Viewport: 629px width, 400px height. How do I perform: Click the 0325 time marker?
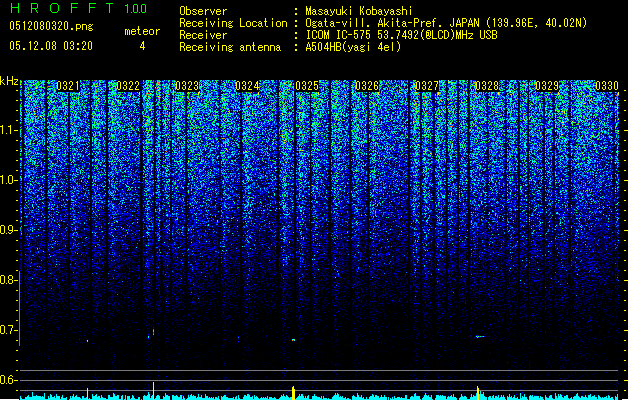tap(307, 86)
